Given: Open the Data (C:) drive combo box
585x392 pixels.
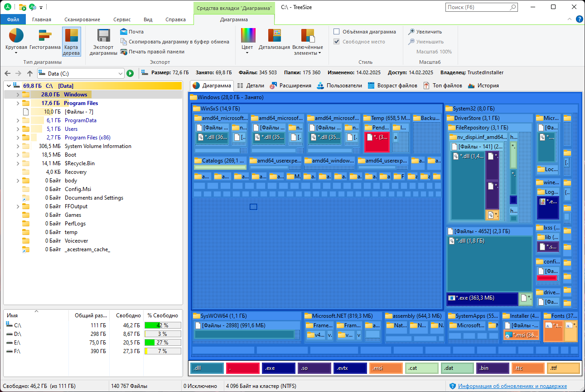Looking at the screenshot, I should pyautogui.click(x=81, y=73).
